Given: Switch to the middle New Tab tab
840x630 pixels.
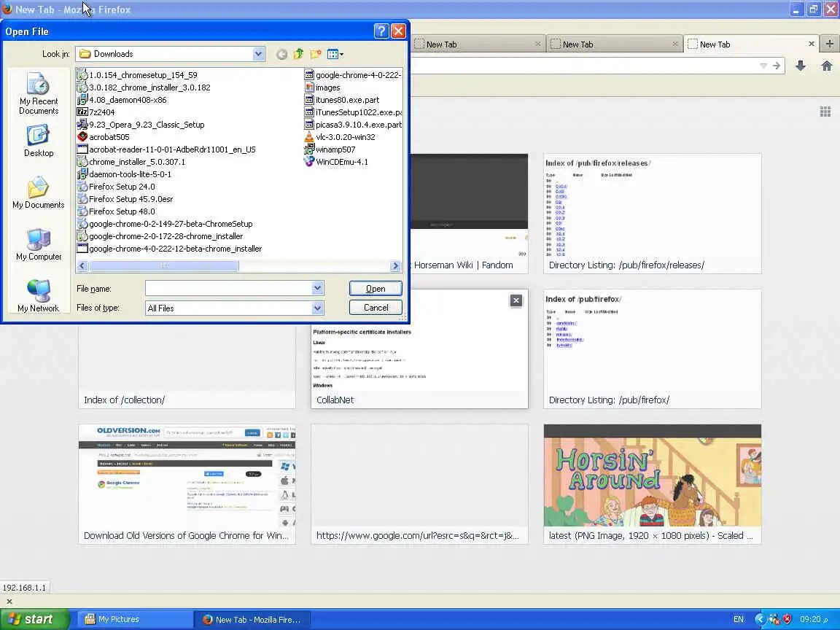Looking at the screenshot, I should coord(614,44).
